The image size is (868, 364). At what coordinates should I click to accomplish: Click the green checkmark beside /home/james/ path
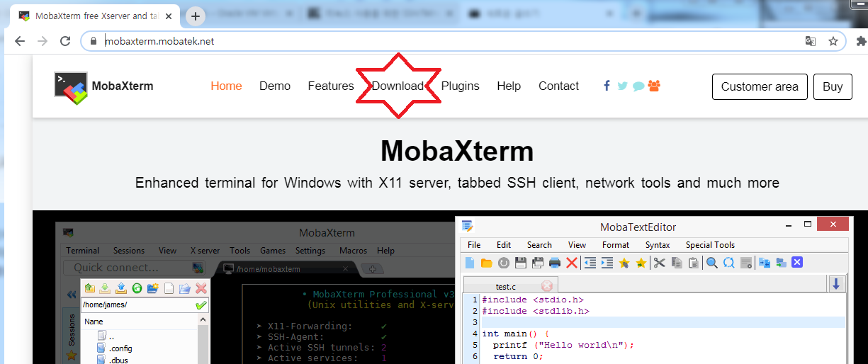coord(201,305)
